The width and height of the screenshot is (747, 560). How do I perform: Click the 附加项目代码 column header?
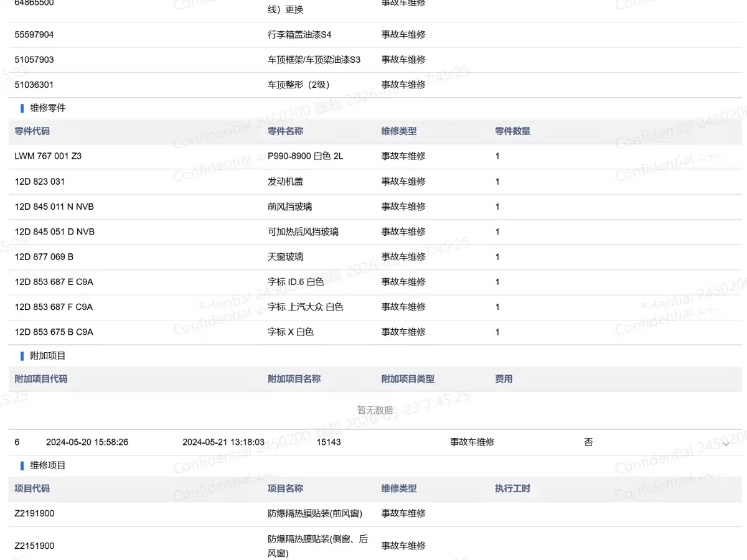point(41,379)
